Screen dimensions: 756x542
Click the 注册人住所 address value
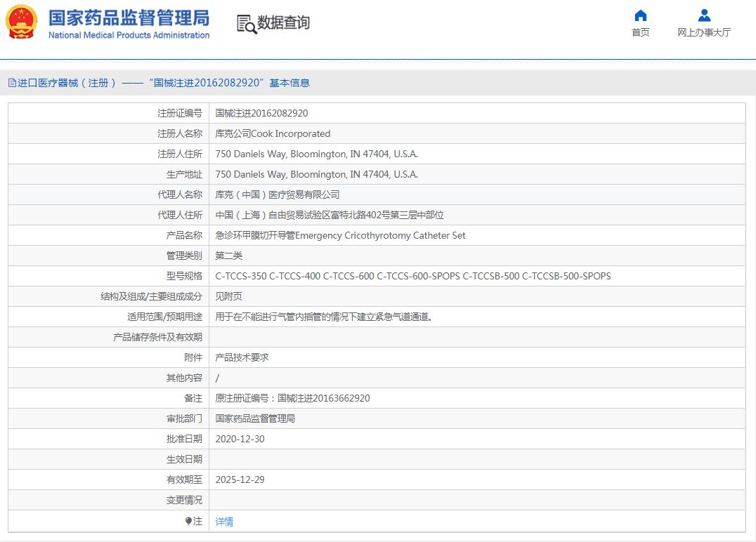click(316, 154)
